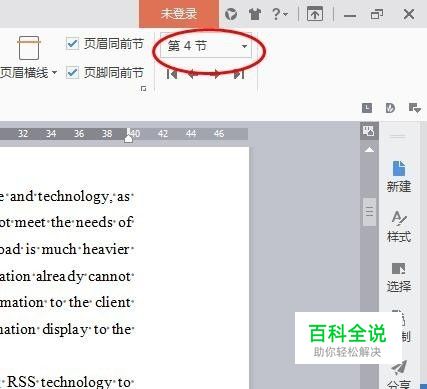Click the vertical scrollbar thumb

click(369, 212)
